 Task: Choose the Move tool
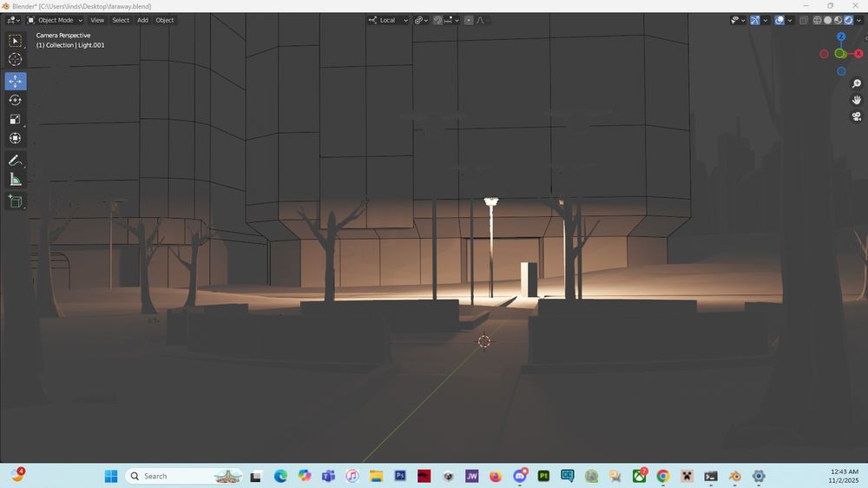15,82
